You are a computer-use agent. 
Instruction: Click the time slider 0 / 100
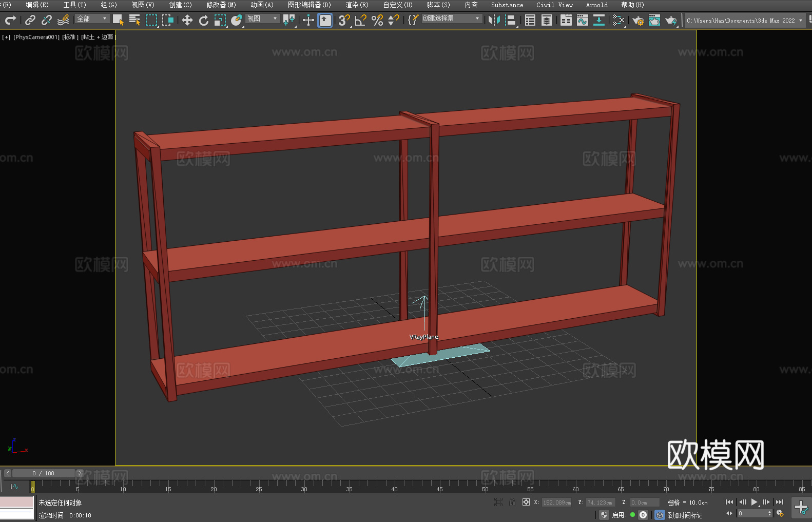44,473
